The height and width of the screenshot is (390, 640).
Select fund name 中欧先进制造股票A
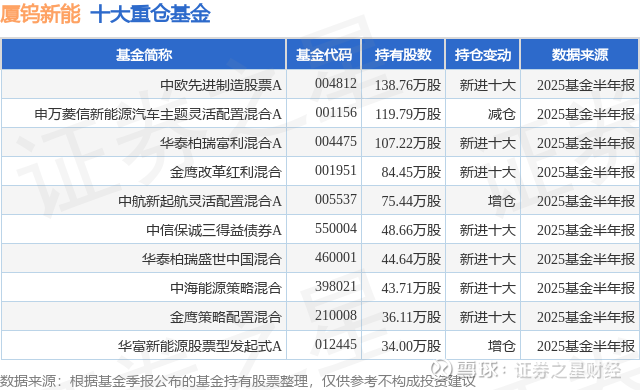[221, 85]
